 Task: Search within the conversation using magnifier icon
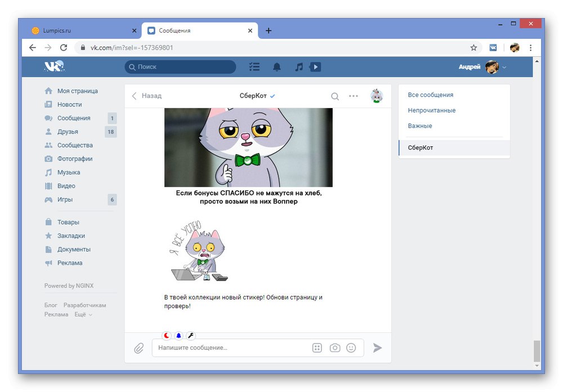334,96
